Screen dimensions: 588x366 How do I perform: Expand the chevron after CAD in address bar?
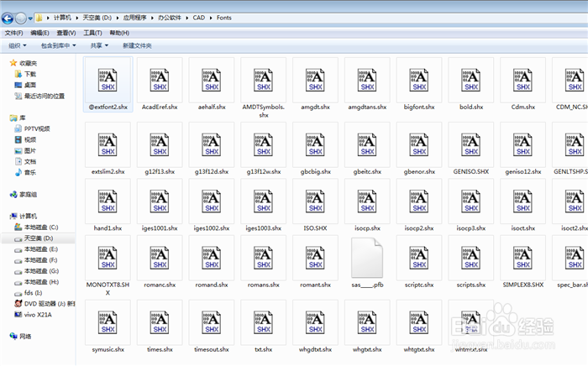click(211, 18)
